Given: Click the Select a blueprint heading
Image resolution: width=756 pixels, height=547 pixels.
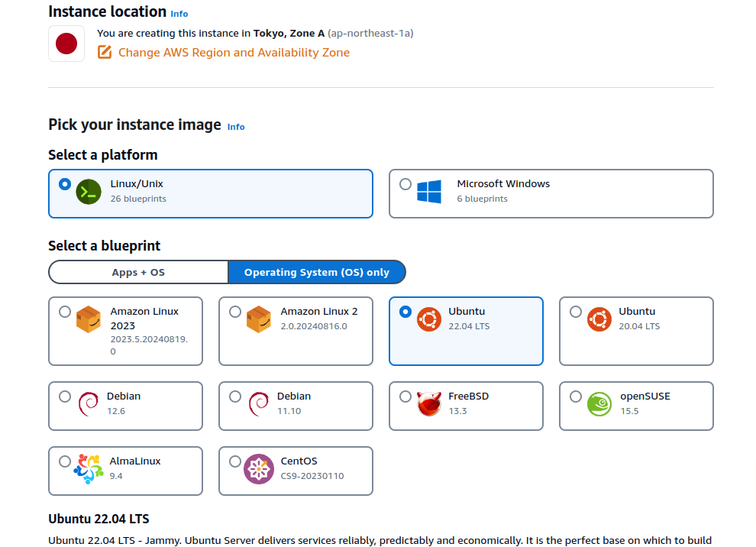Looking at the screenshot, I should (x=104, y=246).
